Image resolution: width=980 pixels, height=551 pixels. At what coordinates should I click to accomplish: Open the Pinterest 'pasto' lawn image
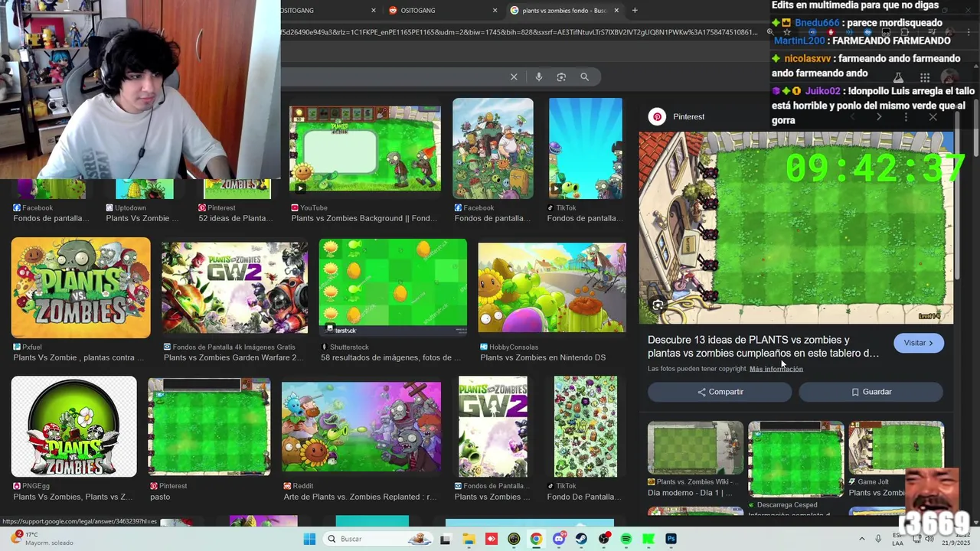click(209, 426)
